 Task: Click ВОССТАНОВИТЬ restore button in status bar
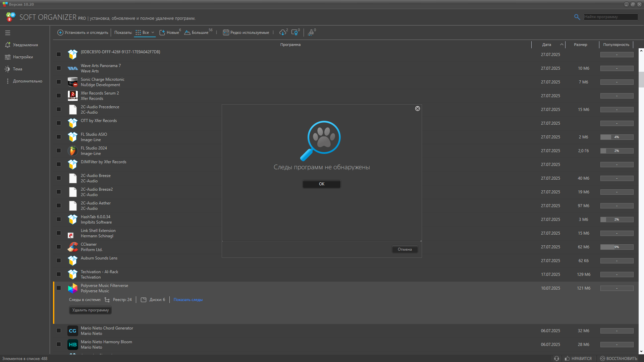click(619, 358)
